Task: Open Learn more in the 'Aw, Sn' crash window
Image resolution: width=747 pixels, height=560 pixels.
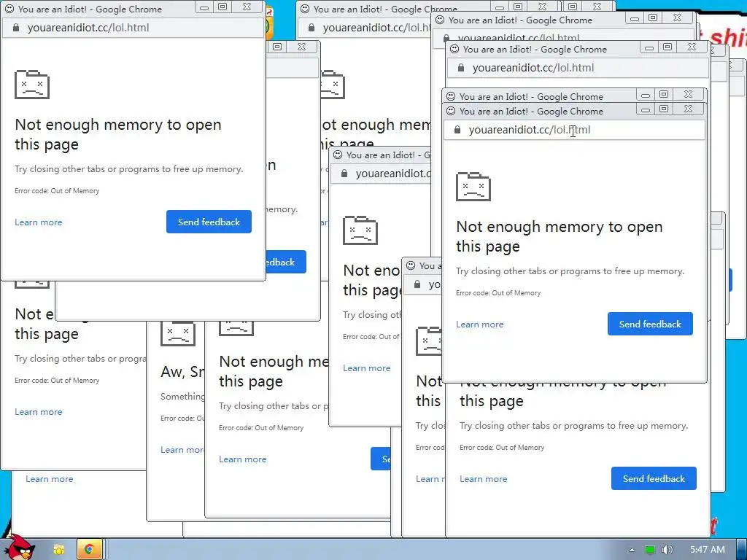Action: tap(182, 450)
